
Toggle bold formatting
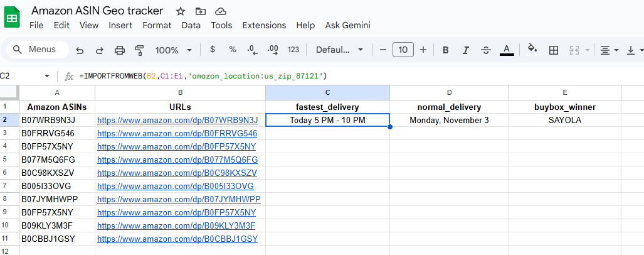[x=445, y=50]
